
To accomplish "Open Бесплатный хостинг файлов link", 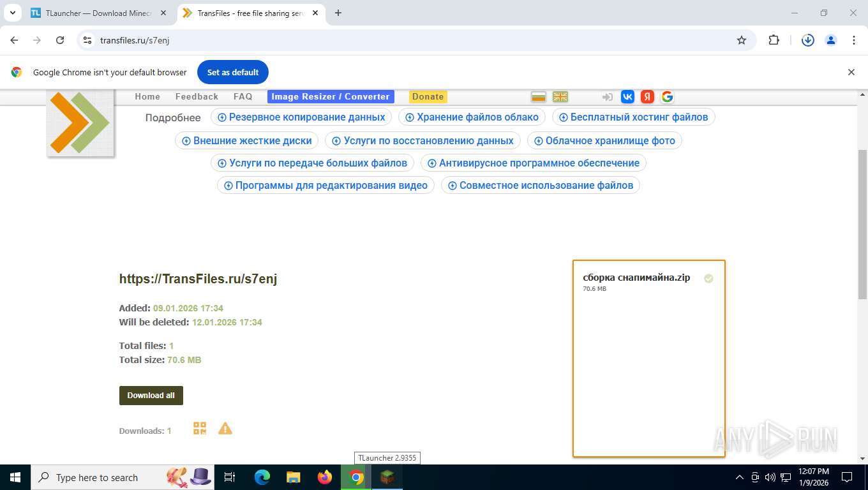I will coord(634,117).
